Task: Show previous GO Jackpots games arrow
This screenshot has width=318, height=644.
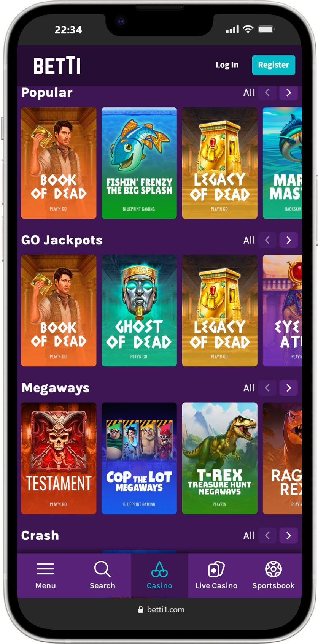Action: (267, 240)
